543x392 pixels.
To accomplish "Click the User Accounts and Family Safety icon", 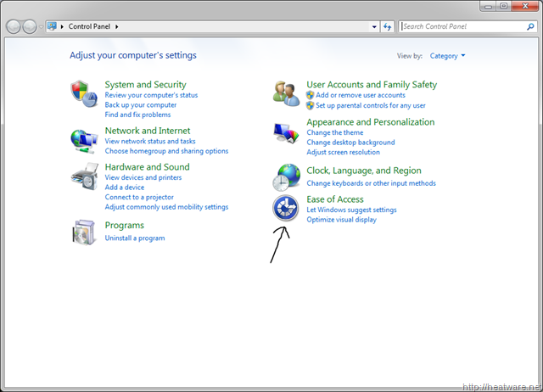I will [x=286, y=93].
